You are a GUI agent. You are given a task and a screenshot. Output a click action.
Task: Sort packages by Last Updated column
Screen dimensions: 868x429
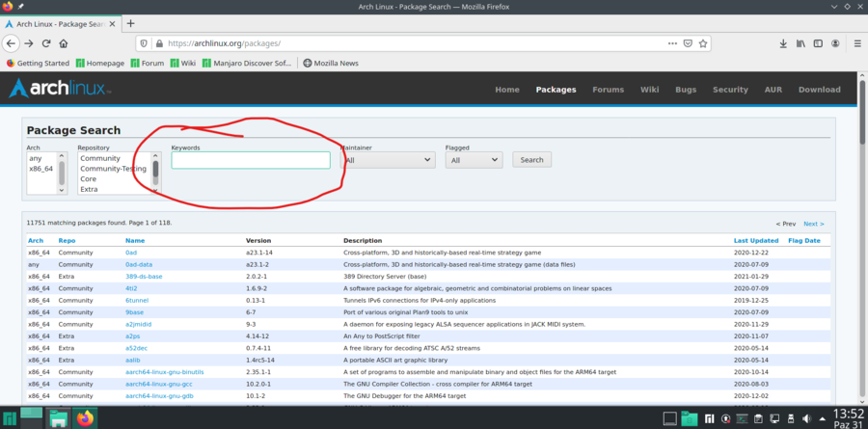pos(755,240)
